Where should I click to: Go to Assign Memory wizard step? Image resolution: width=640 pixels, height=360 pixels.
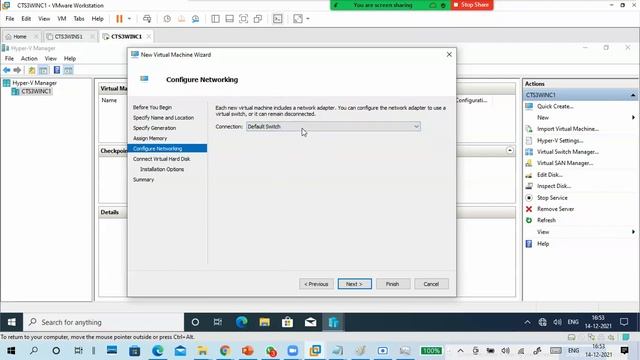pyautogui.click(x=150, y=138)
